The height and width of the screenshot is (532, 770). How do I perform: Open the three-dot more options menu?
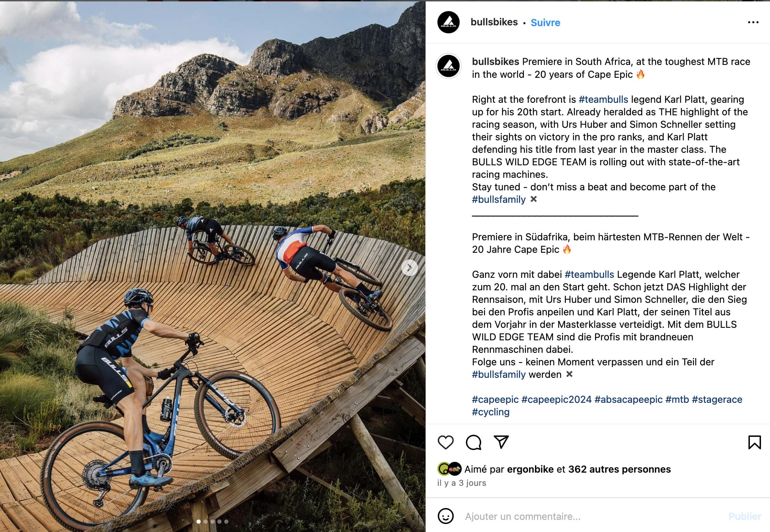pyautogui.click(x=753, y=22)
